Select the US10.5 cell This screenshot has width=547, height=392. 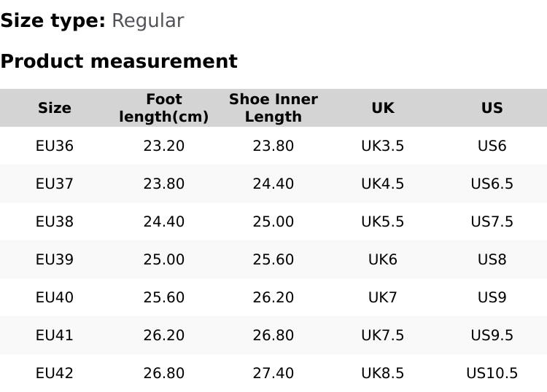(492, 373)
